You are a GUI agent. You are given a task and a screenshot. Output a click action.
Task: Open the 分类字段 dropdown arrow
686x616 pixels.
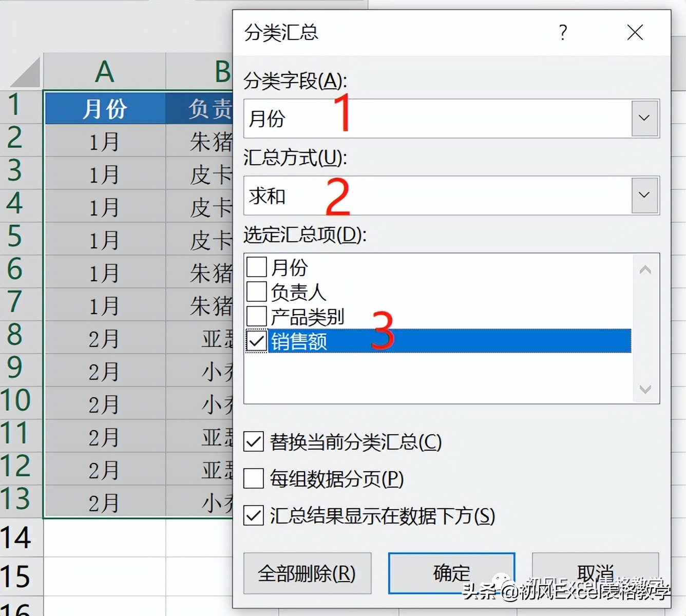644,118
